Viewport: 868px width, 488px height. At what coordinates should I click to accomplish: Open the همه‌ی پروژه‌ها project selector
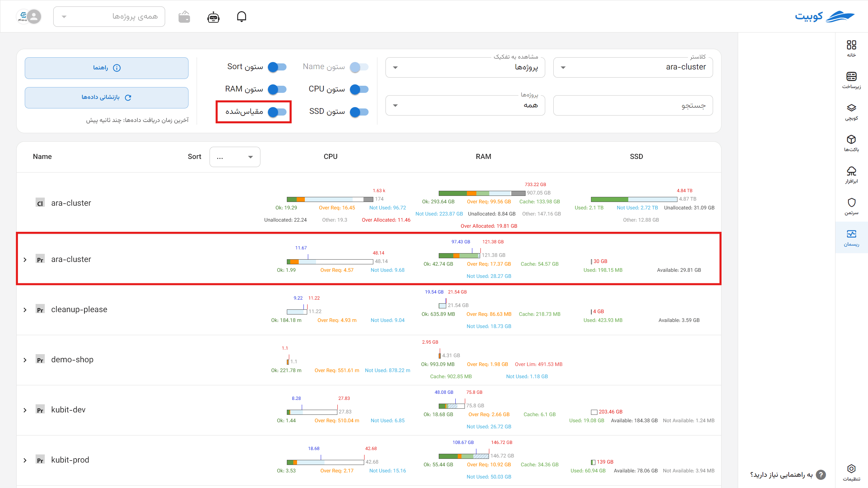click(109, 17)
